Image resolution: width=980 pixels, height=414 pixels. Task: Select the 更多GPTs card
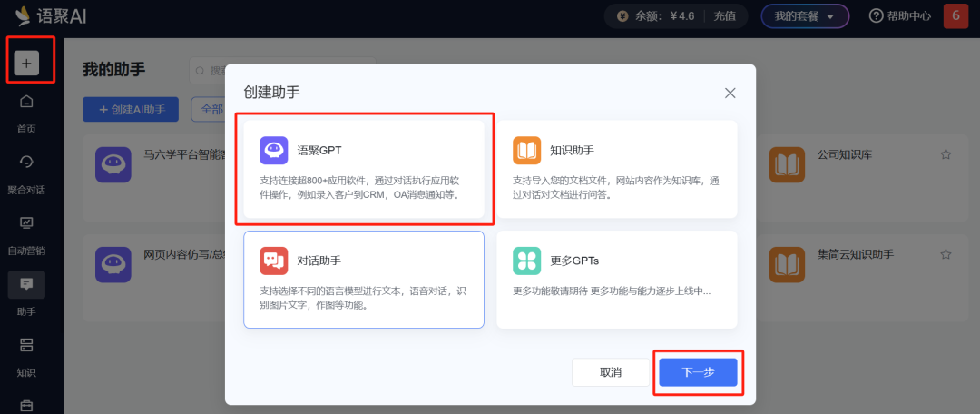point(617,280)
